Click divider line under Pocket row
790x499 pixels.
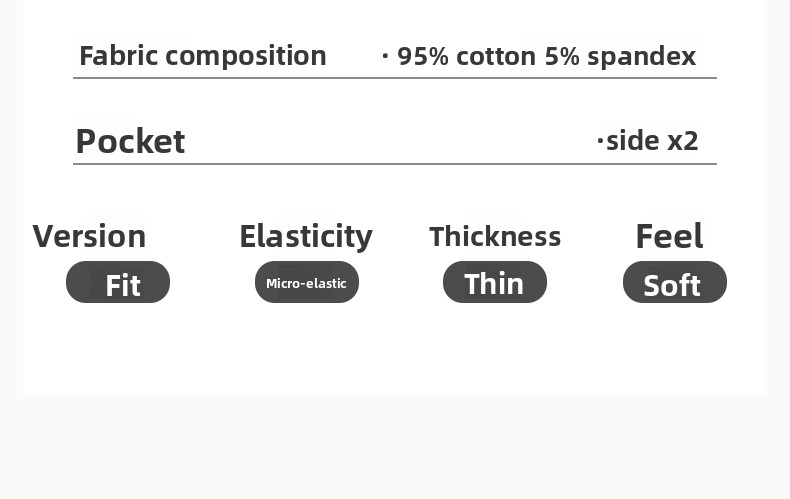pos(394,164)
